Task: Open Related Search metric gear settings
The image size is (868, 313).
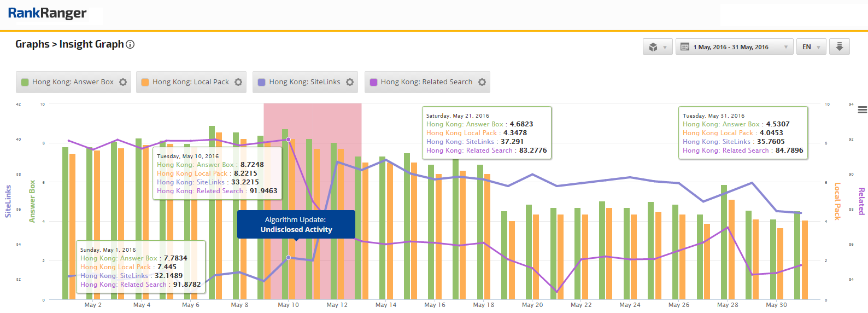Action: pos(482,82)
